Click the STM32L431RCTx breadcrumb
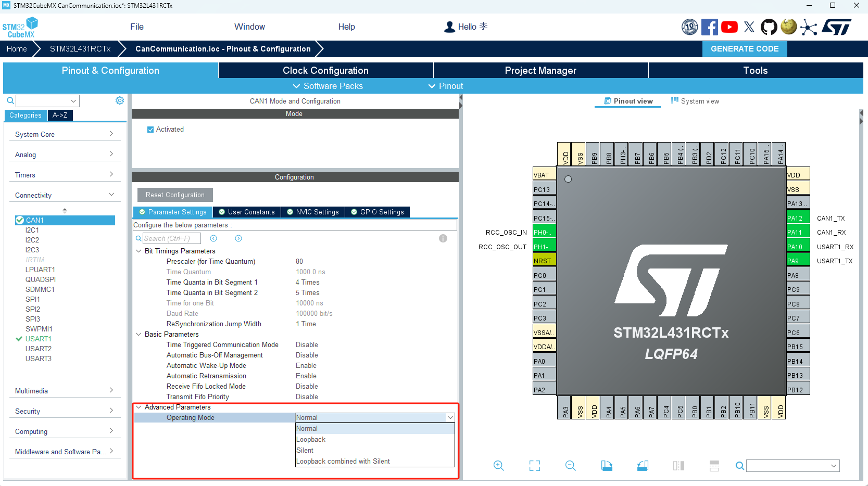 (x=80, y=49)
